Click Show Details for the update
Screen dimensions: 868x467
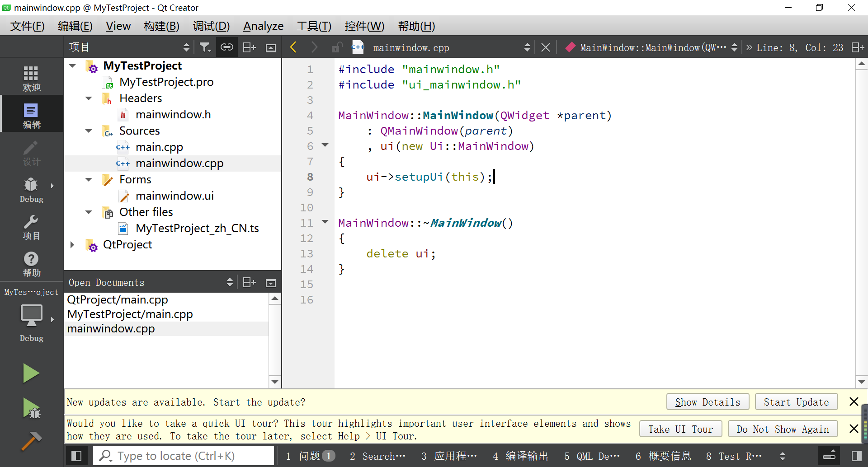[x=708, y=402]
